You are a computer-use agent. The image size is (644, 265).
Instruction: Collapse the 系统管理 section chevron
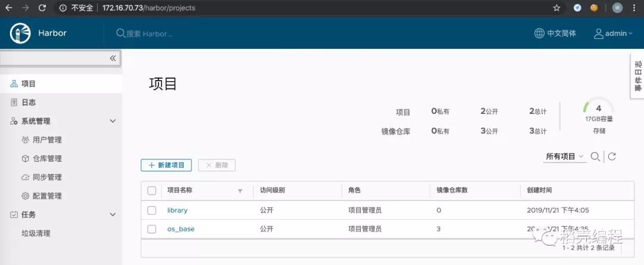pyautogui.click(x=113, y=121)
